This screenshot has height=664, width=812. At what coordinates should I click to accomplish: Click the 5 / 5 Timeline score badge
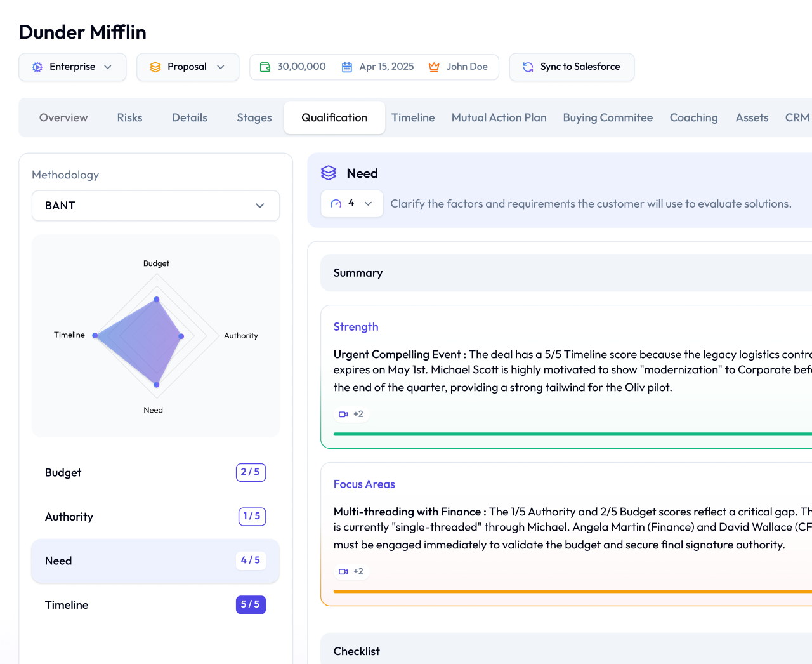click(x=251, y=604)
